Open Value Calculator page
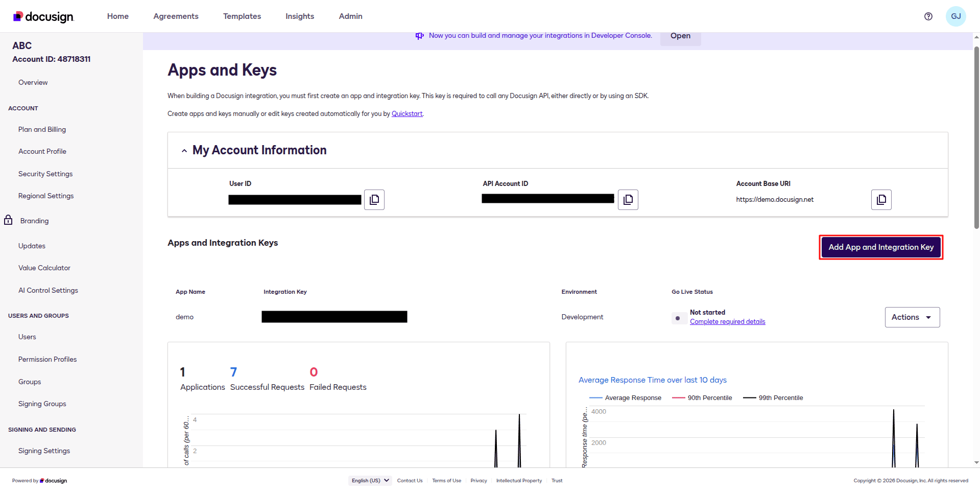This screenshot has width=980, height=493. tap(44, 268)
